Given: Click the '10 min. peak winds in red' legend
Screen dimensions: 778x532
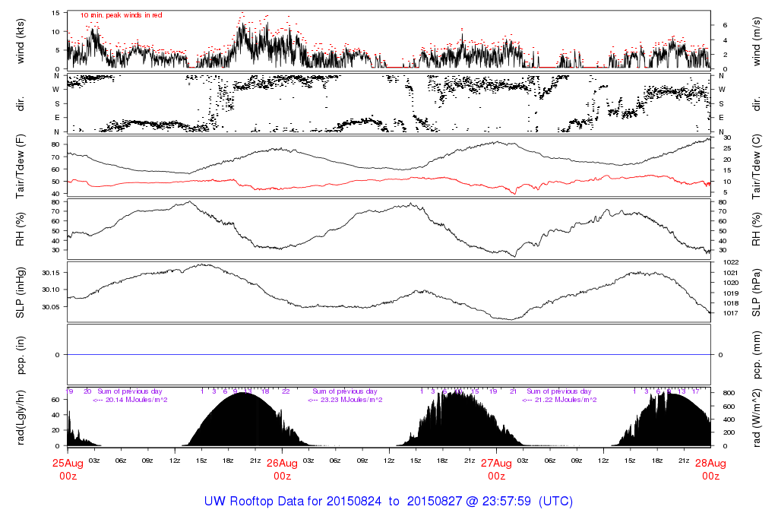Looking at the screenshot, I should pyautogui.click(x=121, y=14).
